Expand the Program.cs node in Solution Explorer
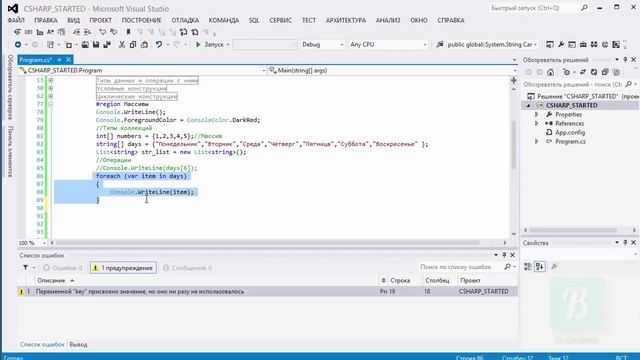Image resolution: width=640 pixels, height=360 pixels. pos(537,142)
